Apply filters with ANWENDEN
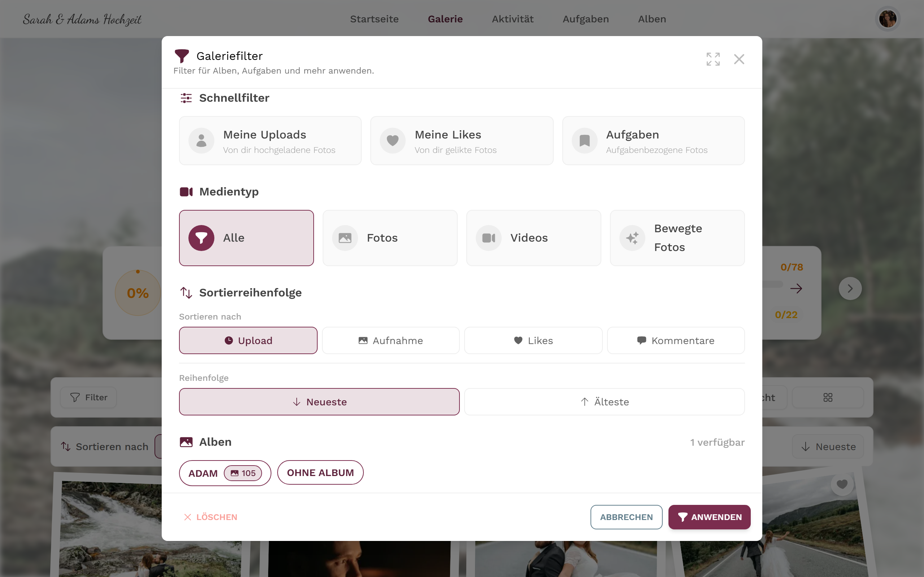 pos(709,517)
